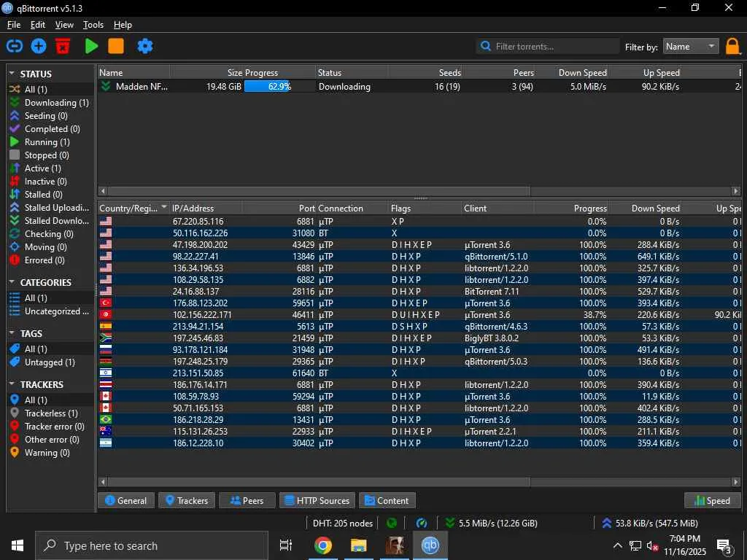Open Google Chrome from the taskbar
Image resolution: width=747 pixels, height=560 pixels.
pos(322,545)
